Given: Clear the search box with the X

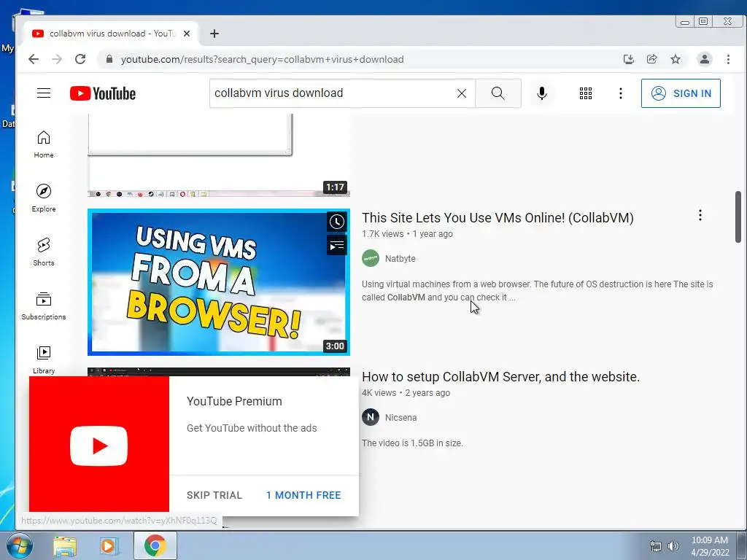Looking at the screenshot, I should click(461, 93).
